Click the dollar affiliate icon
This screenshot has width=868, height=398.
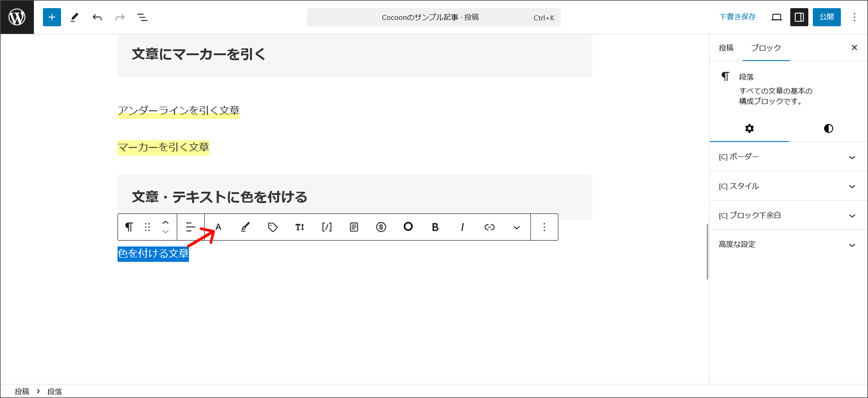coord(381,227)
